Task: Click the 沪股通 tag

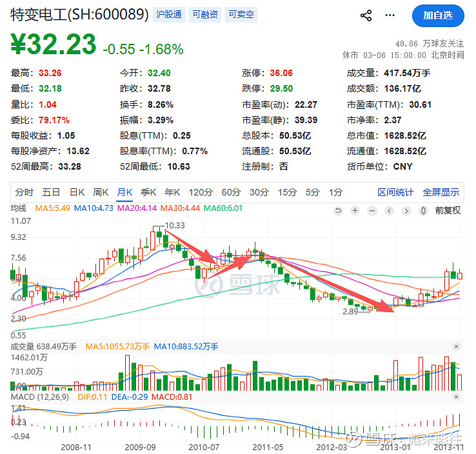Action: click(x=169, y=15)
